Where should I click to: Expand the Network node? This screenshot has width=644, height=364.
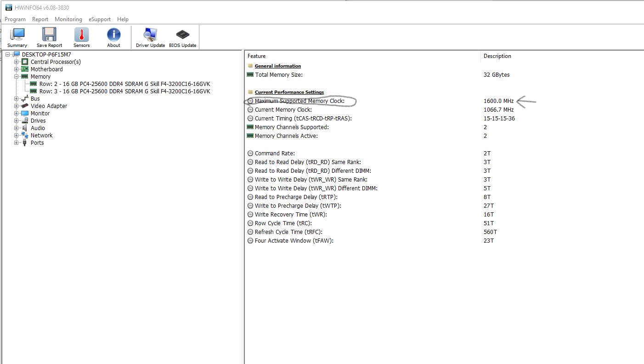(17, 136)
